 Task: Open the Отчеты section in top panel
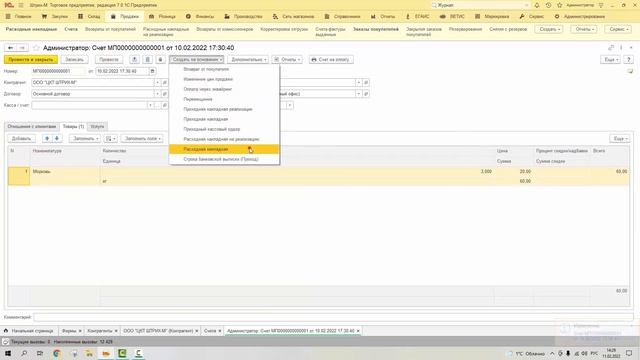(383, 16)
